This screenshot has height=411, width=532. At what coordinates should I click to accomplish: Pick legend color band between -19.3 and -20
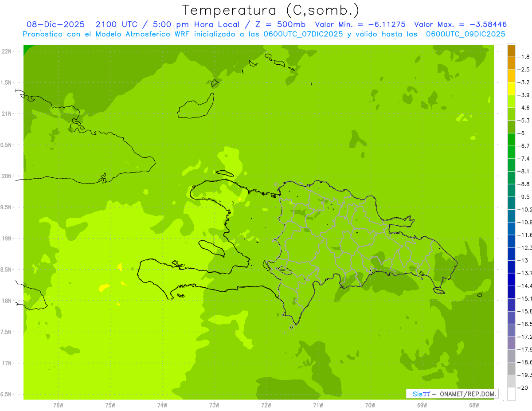tap(511, 381)
